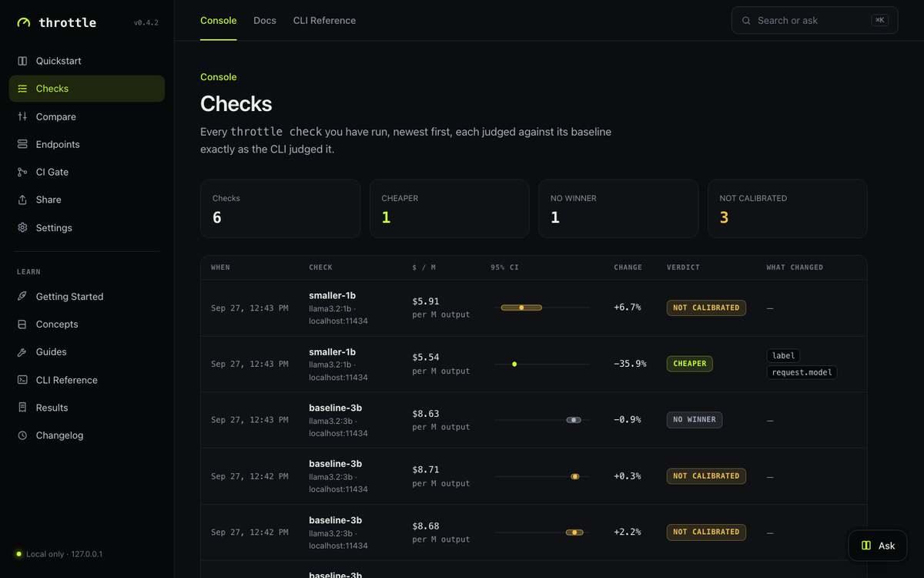Viewport: 924px width, 578px height.
Task: Open Quickstart via its book icon
Action: pyautogui.click(x=22, y=61)
